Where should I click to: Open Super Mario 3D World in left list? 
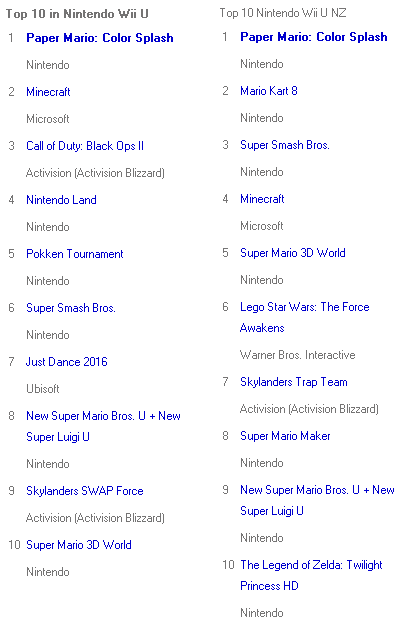(x=79, y=545)
